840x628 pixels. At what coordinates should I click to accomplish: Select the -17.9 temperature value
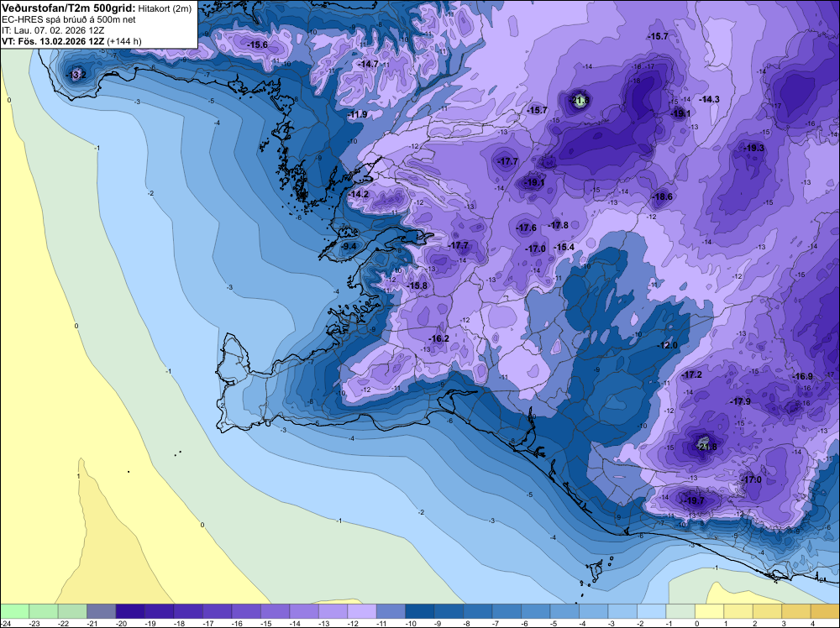(x=740, y=401)
